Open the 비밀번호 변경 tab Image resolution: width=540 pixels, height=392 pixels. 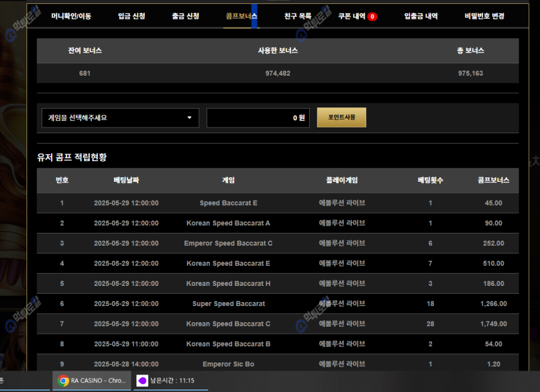tap(484, 16)
